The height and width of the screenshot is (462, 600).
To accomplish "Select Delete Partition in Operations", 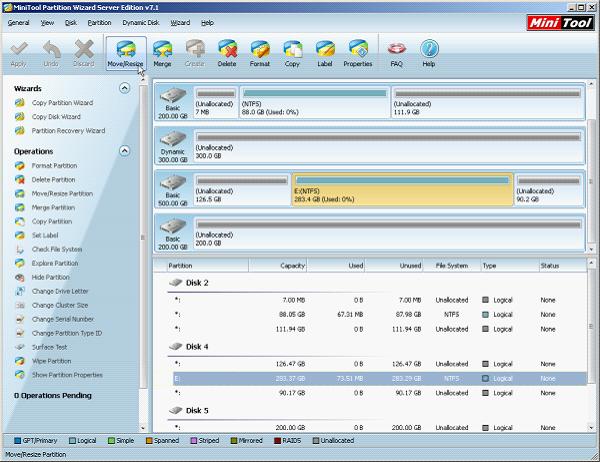I will 53,180.
